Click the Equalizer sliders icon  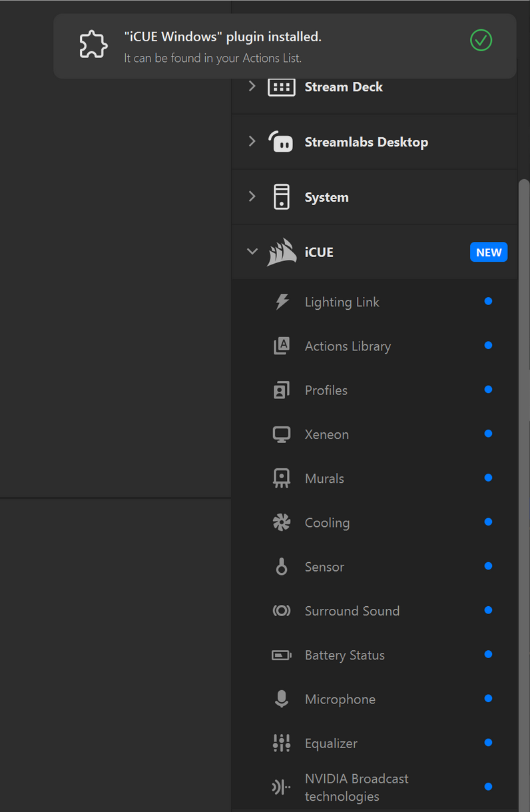[x=282, y=743]
